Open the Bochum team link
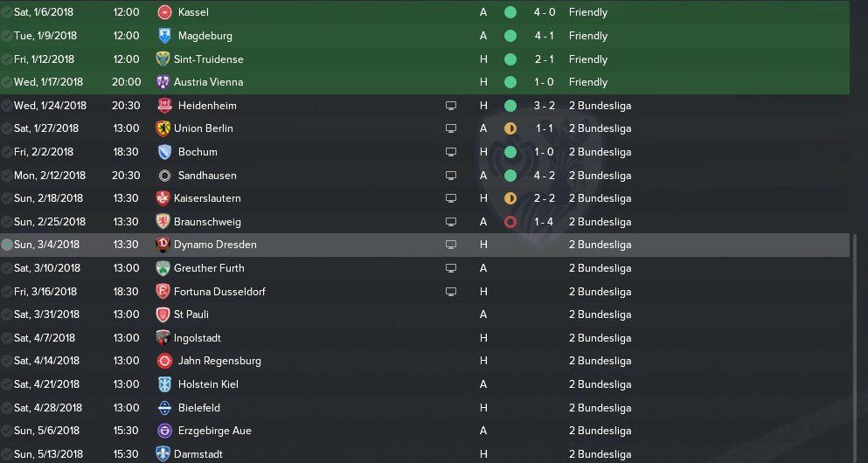Screen dimensions: 868x463 click(198, 152)
